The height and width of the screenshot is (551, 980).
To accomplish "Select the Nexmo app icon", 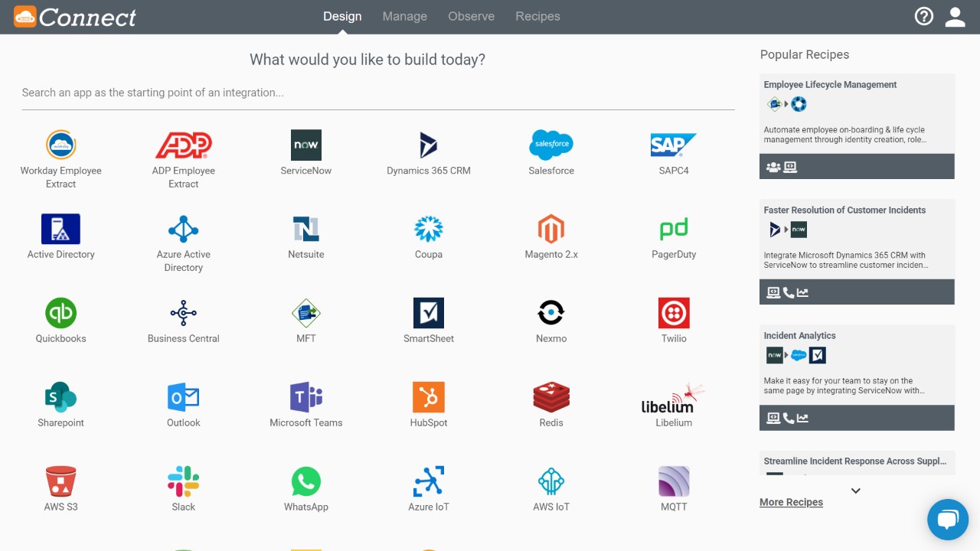I will (x=550, y=313).
